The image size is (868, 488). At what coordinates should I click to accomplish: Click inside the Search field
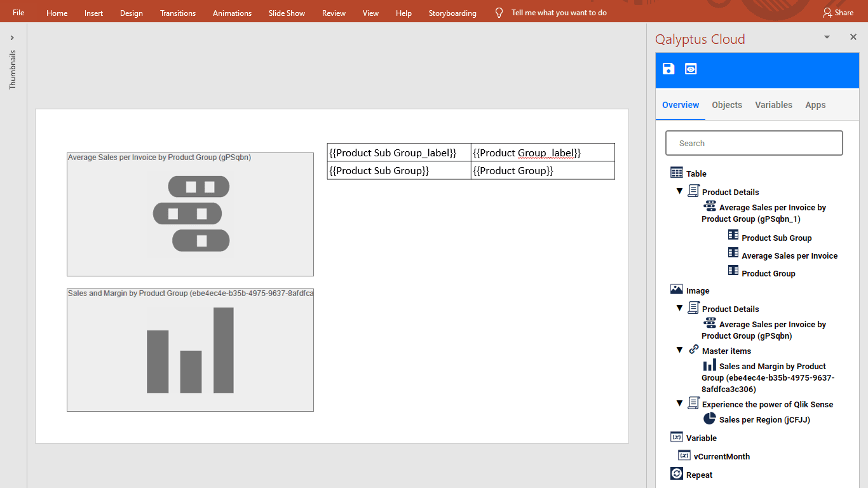(x=754, y=142)
